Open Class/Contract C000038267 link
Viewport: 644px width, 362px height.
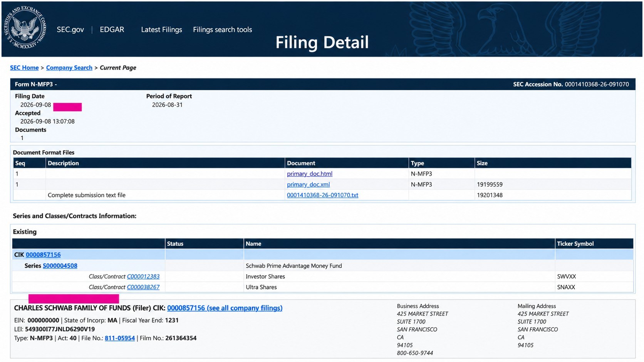(x=143, y=287)
